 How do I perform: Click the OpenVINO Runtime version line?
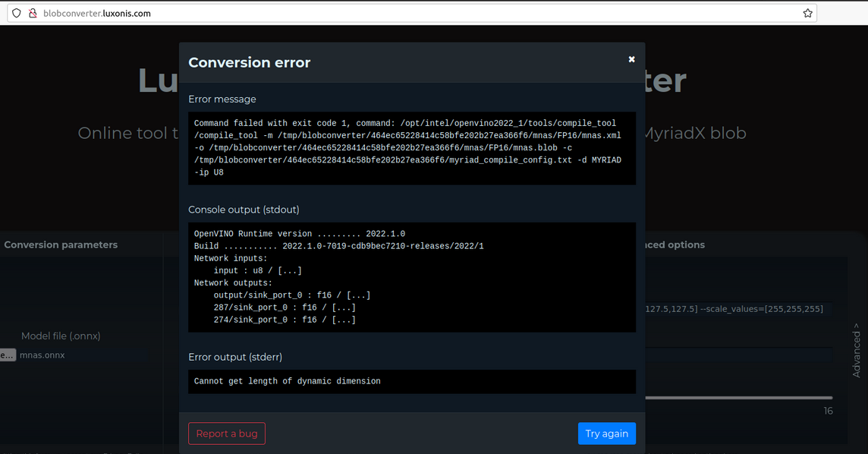[300, 234]
